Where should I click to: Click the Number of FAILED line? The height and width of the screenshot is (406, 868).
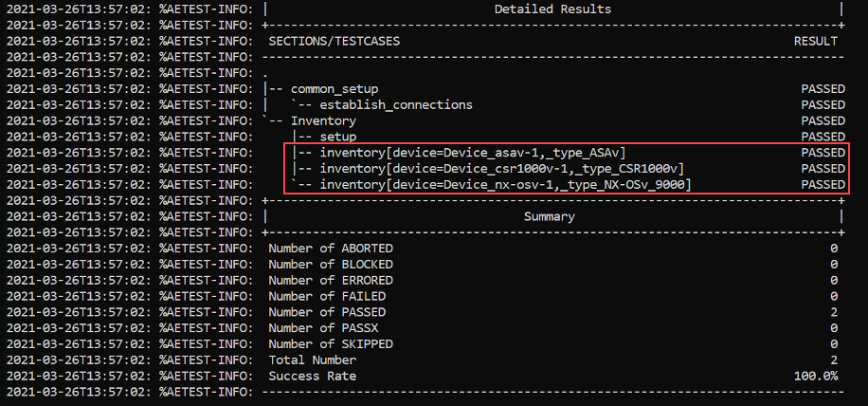pyautogui.click(x=553, y=296)
